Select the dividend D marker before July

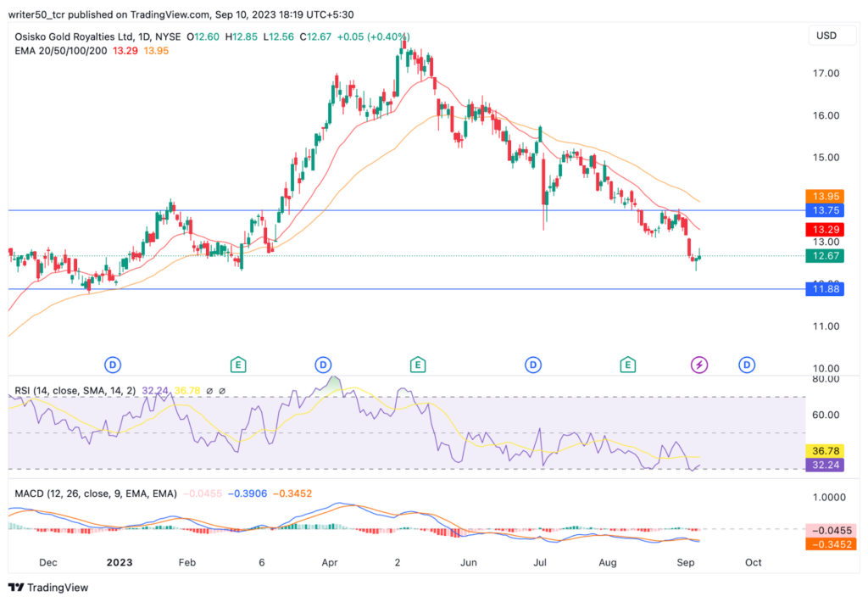(x=532, y=365)
